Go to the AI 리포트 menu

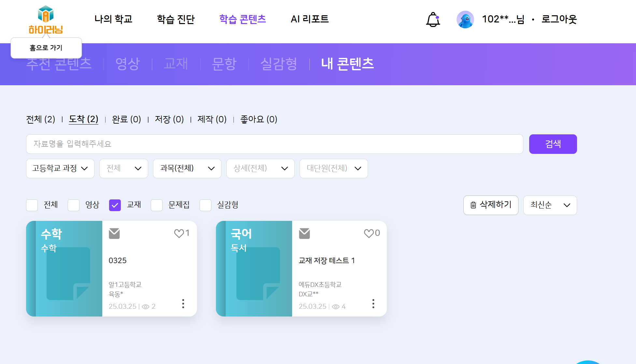click(309, 19)
